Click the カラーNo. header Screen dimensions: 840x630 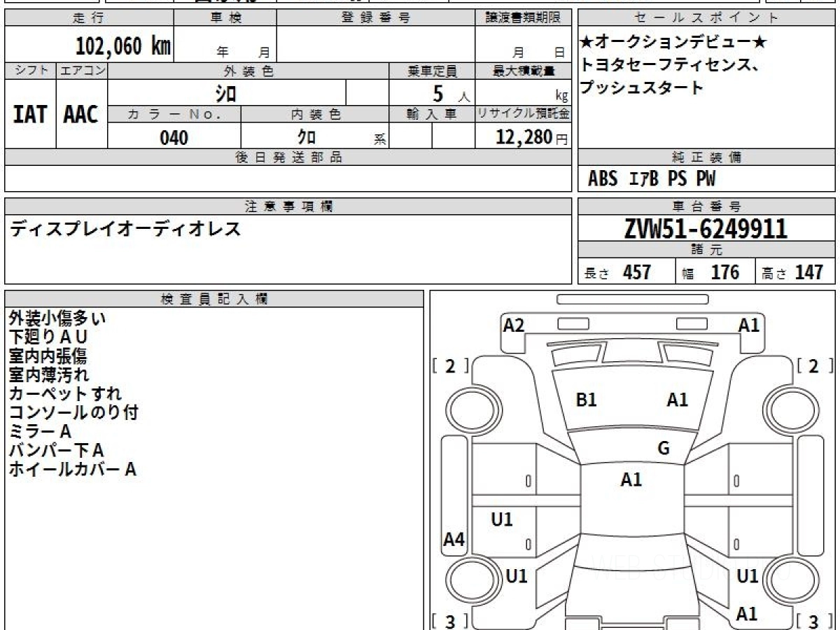(x=174, y=114)
